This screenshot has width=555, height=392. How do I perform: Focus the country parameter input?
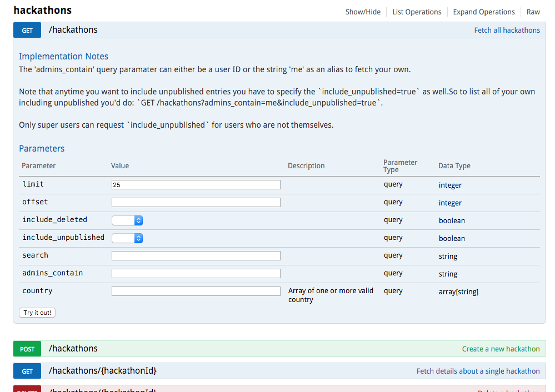coord(196,292)
